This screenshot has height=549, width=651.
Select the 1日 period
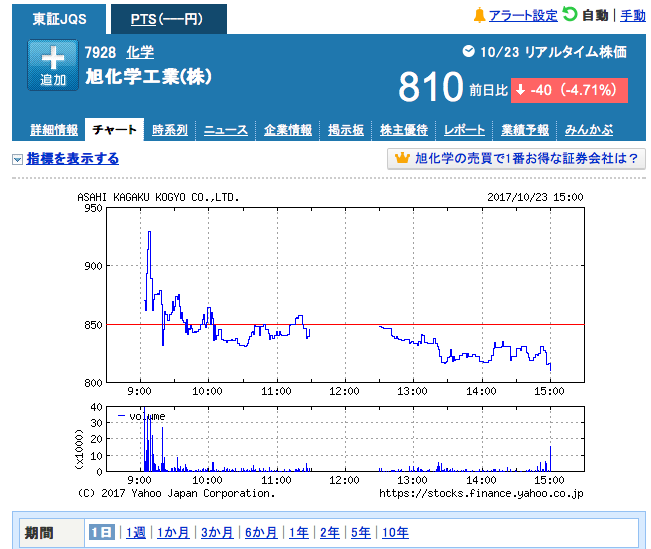coord(102,532)
